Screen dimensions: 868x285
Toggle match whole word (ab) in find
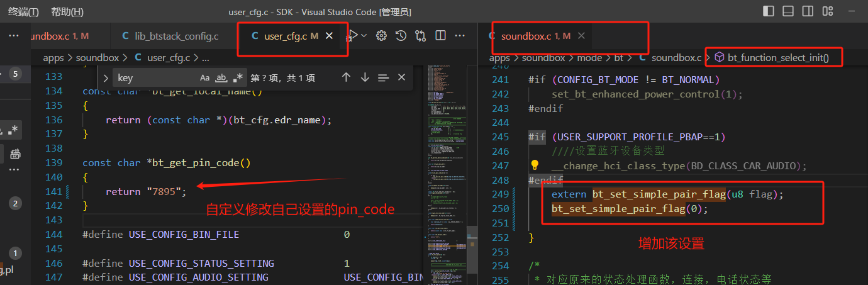221,78
